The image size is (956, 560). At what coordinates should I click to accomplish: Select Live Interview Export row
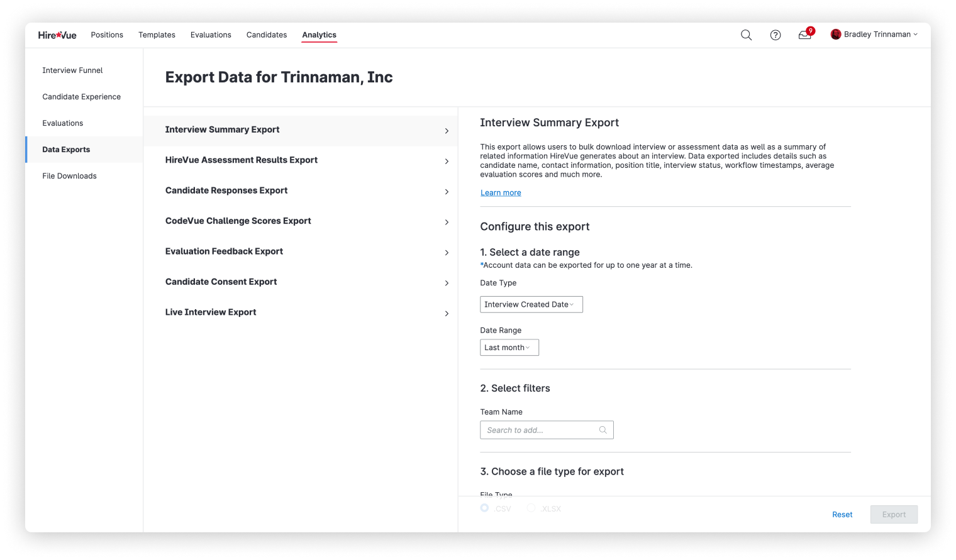pos(301,312)
